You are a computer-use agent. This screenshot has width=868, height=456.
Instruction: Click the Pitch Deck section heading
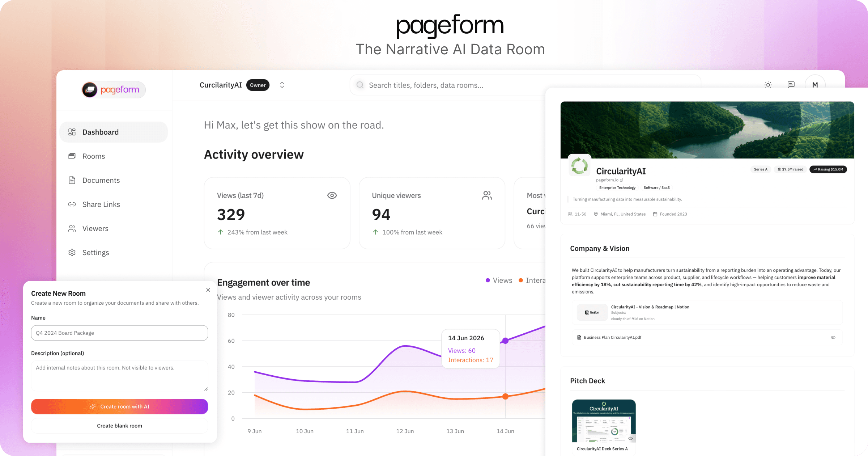point(587,381)
